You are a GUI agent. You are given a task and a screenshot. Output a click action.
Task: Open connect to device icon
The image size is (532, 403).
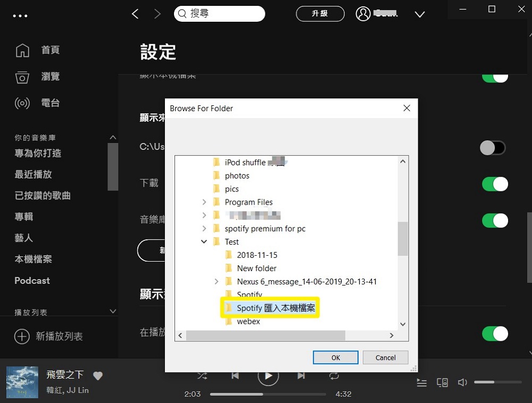tap(443, 383)
